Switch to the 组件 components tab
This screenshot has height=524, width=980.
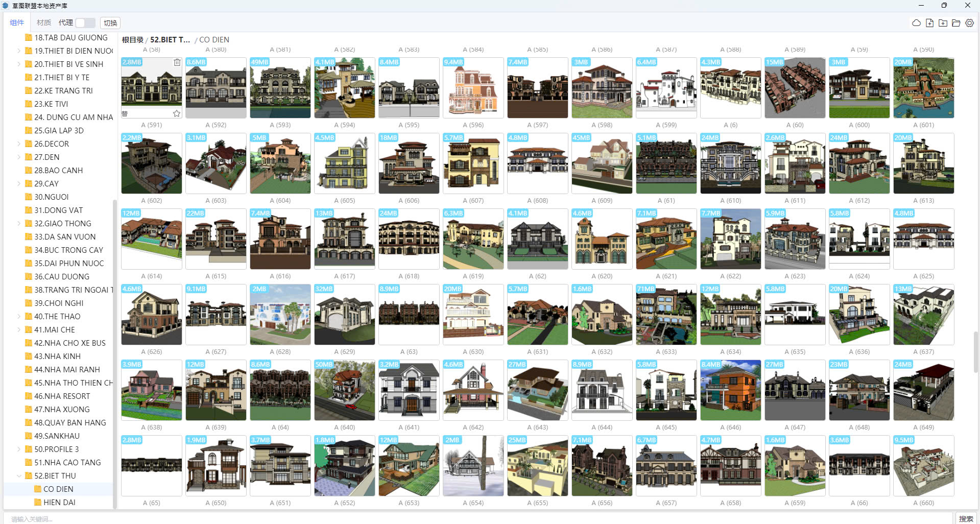click(17, 22)
